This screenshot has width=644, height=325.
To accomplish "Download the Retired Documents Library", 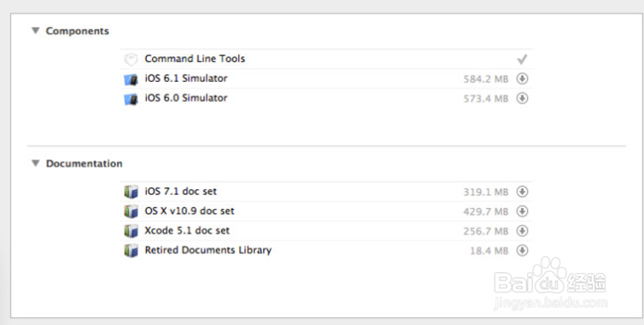I will 522,250.
